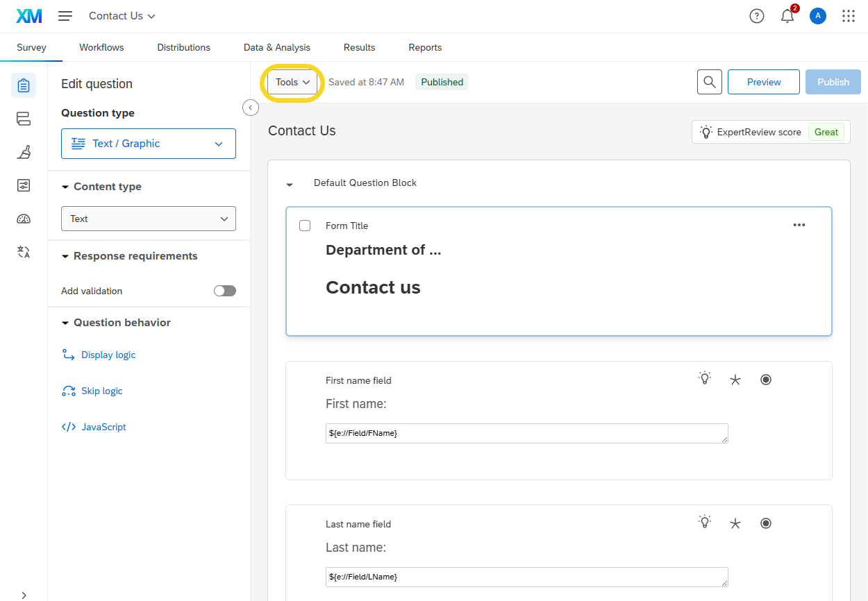868x601 pixels.
Task: Open the Question type Text / Graphic dropdown
Action: pos(149,144)
